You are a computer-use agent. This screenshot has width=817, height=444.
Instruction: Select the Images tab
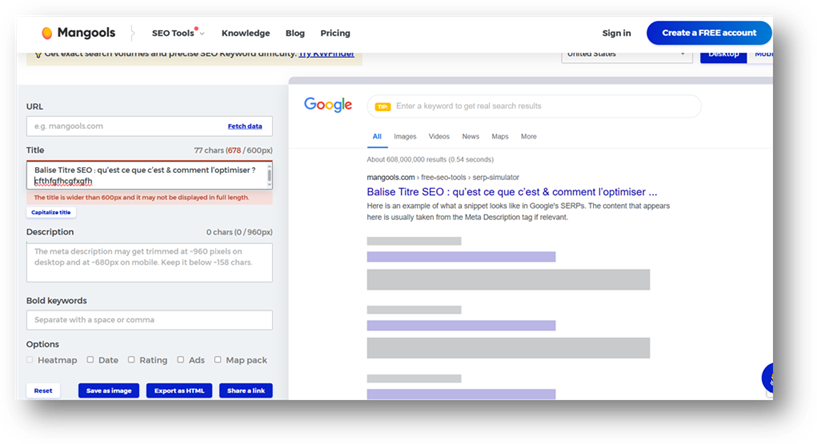click(x=405, y=137)
